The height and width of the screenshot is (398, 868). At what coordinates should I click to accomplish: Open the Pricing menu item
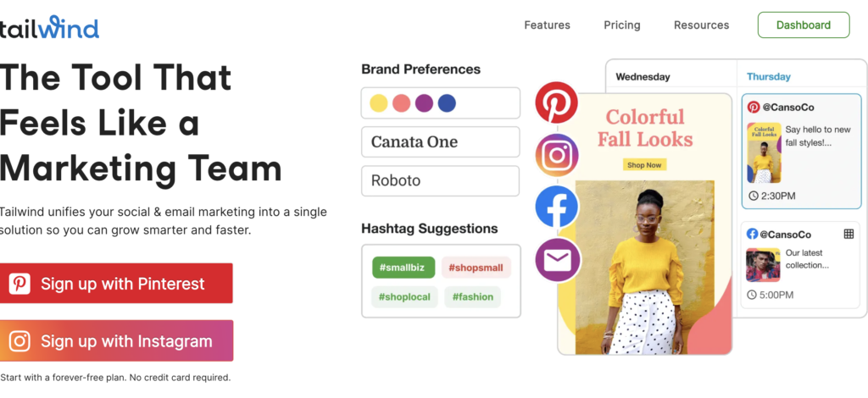click(621, 25)
